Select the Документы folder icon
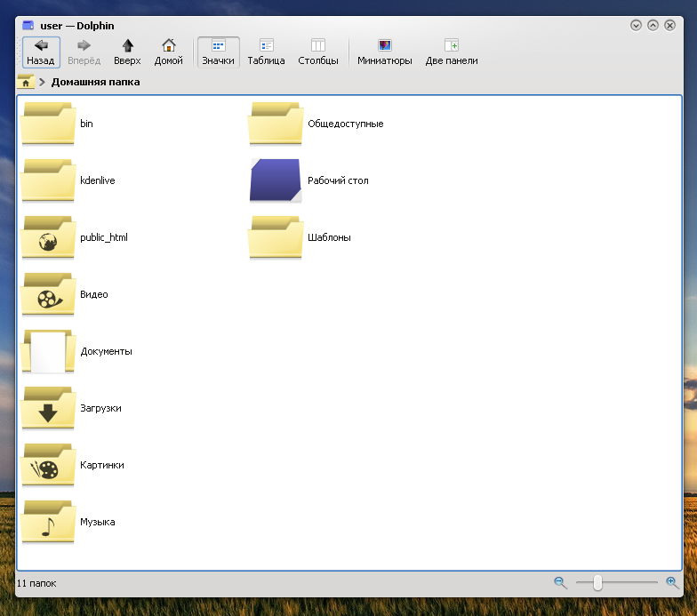The width and height of the screenshot is (697, 616). 48,351
